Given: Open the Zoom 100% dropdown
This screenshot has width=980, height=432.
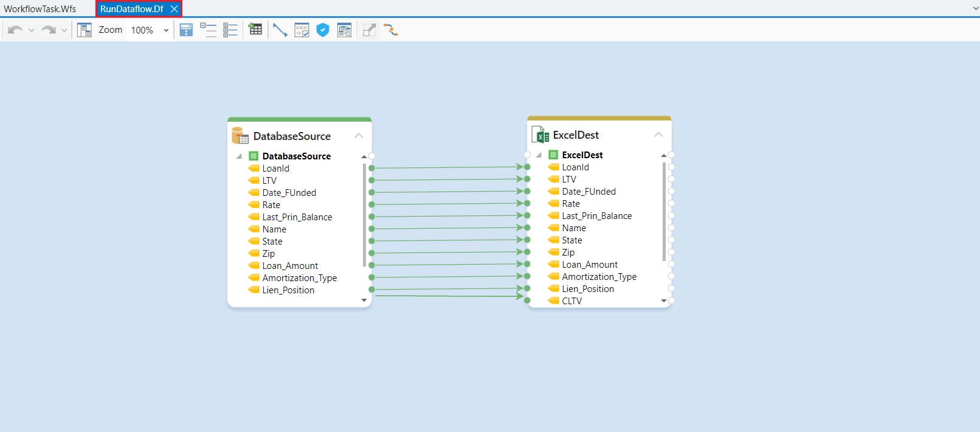Looking at the screenshot, I should 165,30.
